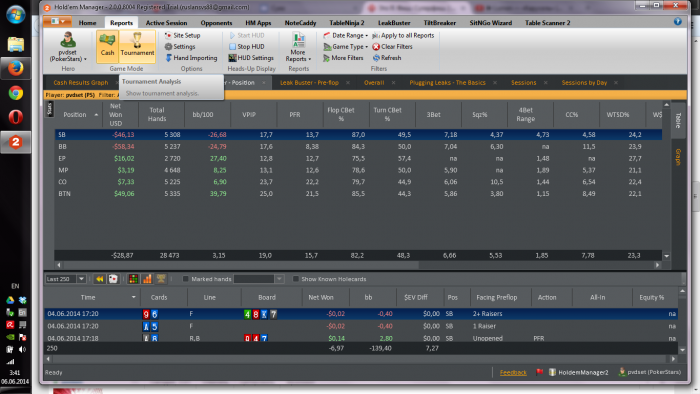The width and height of the screenshot is (700, 394).
Task: Open the LeakBuster ribbon tab
Action: coord(394,23)
